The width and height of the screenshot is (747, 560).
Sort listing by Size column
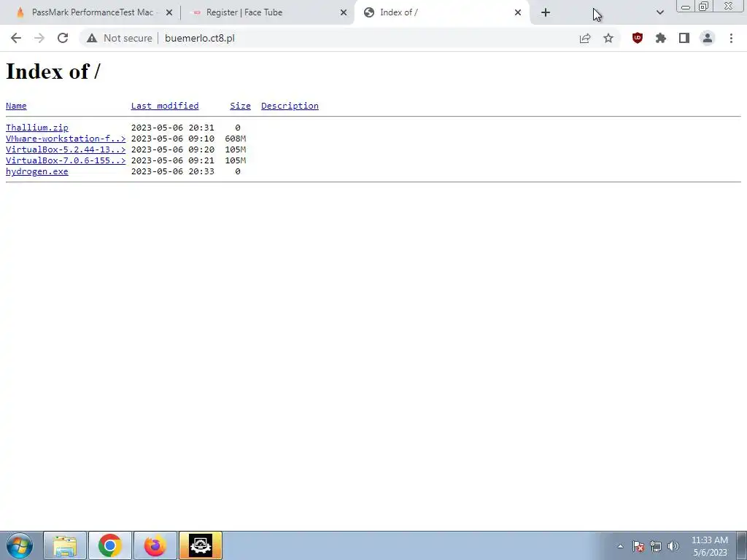(x=240, y=106)
